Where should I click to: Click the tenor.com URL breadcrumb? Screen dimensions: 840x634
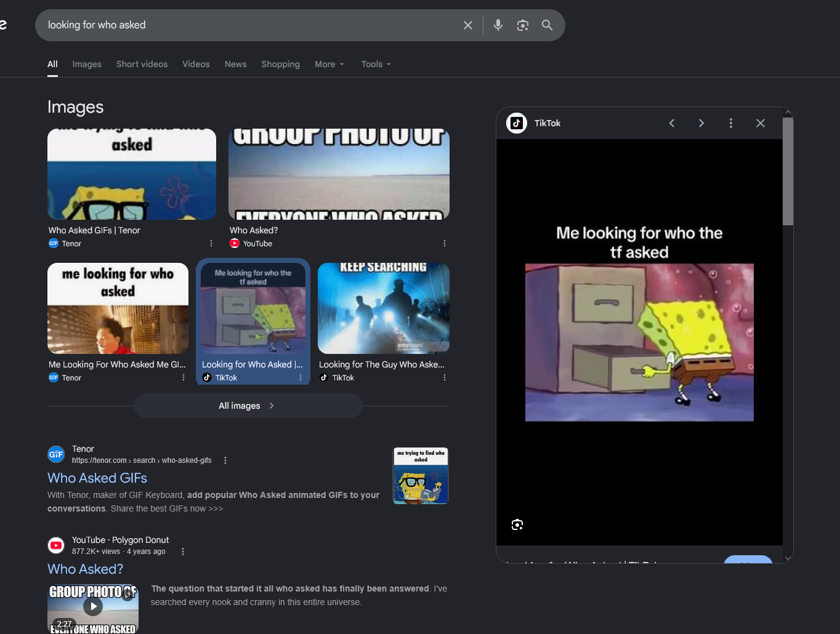pos(142,460)
